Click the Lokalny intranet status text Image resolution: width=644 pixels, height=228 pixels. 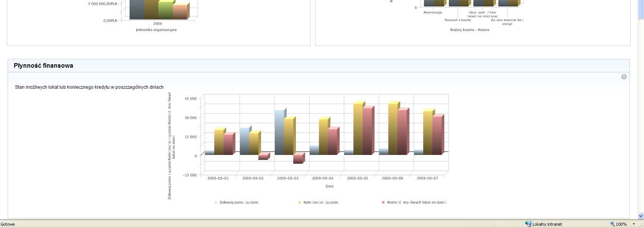(x=547, y=224)
